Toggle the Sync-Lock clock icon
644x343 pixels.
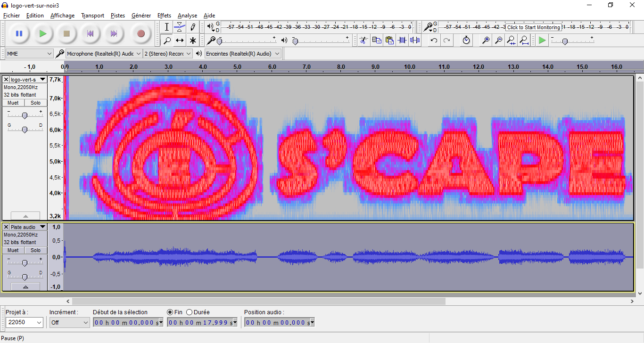pyautogui.click(x=466, y=40)
